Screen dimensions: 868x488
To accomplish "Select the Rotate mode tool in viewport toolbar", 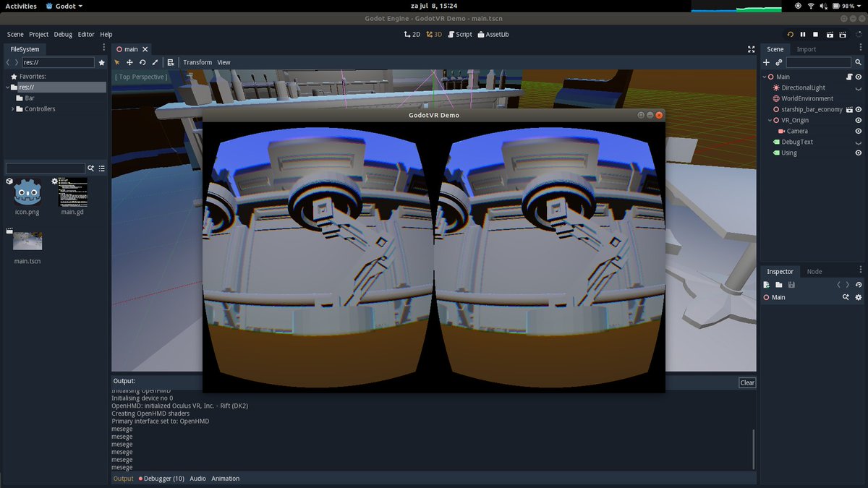I will pyautogui.click(x=142, y=62).
